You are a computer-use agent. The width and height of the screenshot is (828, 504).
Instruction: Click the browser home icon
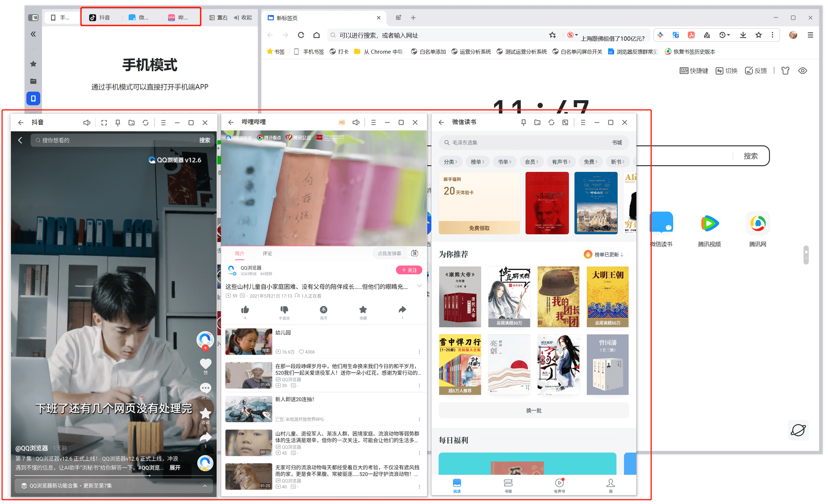coord(316,35)
